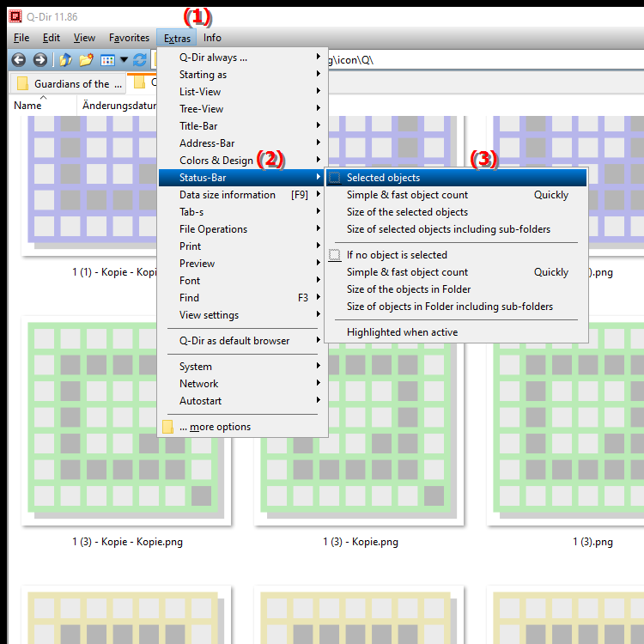Open the Network submenu

click(243, 384)
